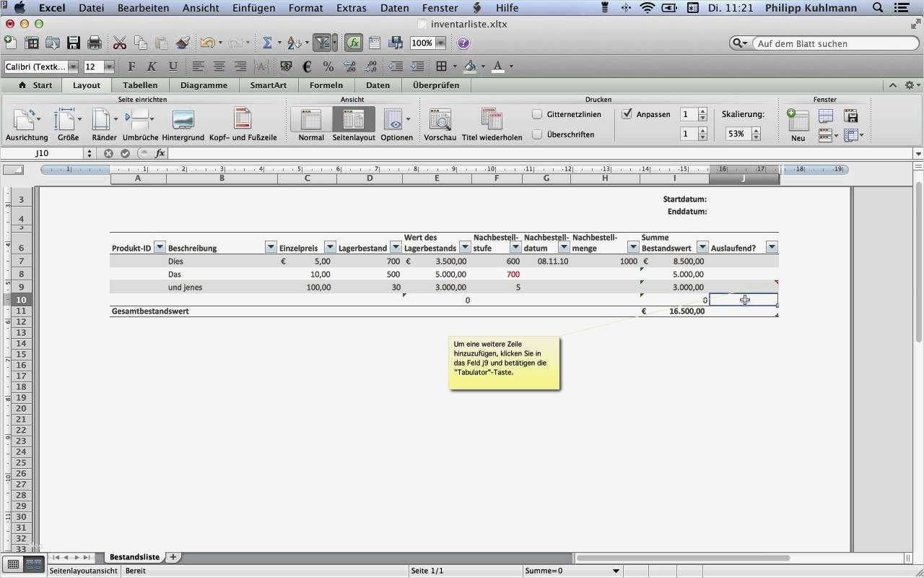The image size is (924, 578).
Task: Apply Underline formatting
Action: pyautogui.click(x=173, y=66)
